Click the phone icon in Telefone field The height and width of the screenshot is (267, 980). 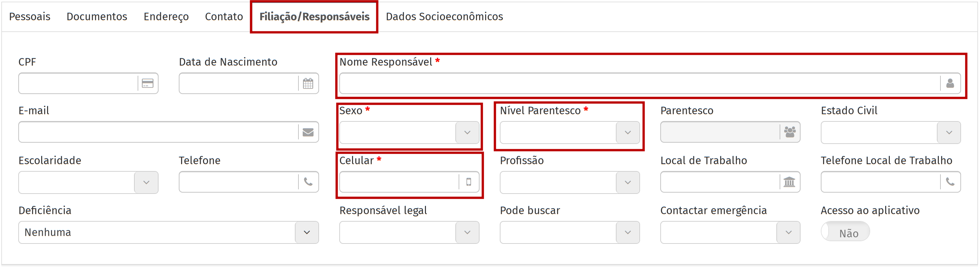pos(308,182)
